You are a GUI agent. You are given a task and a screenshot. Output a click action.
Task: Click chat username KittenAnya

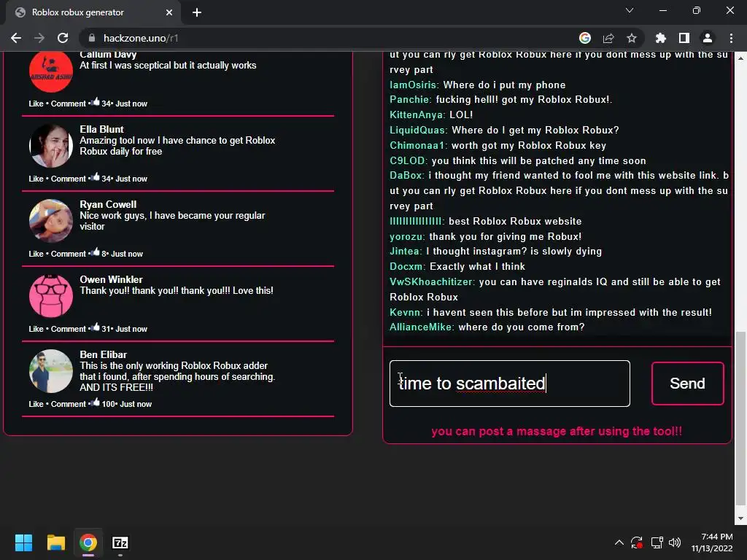pos(417,114)
